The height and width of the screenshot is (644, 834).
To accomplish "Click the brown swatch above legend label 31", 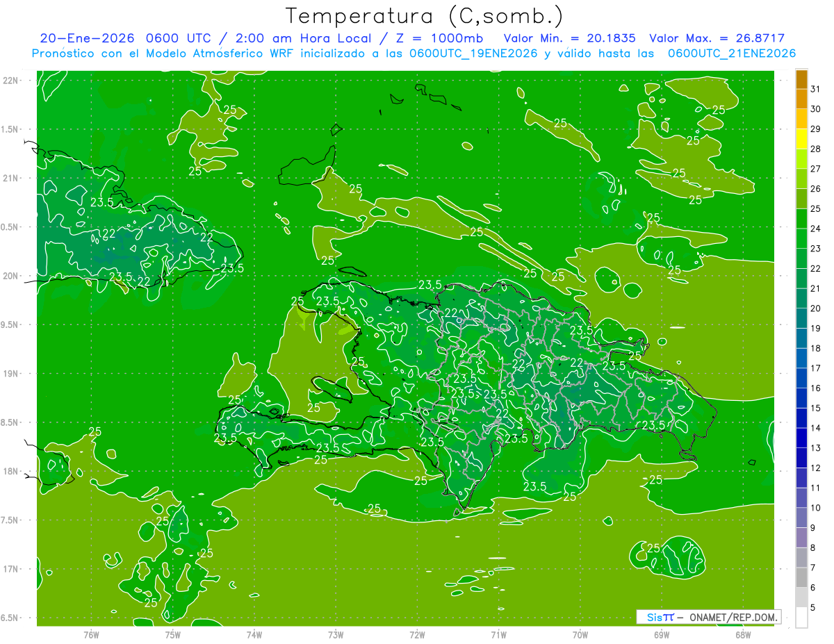I will pyautogui.click(x=801, y=79).
